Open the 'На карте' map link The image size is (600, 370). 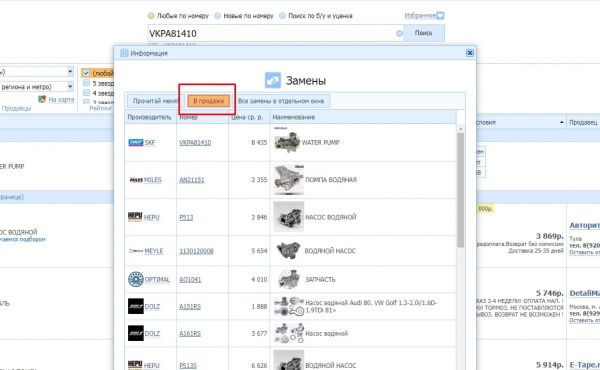pos(61,99)
